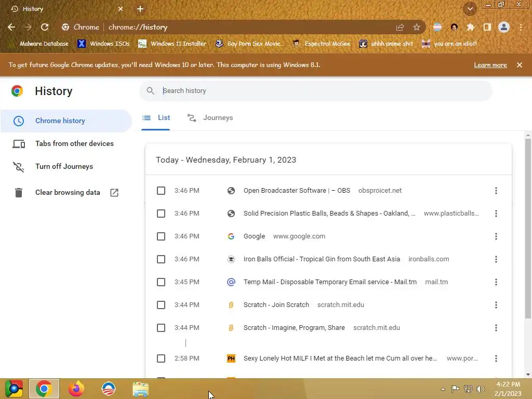532x399 pixels.
Task: Open a new tab with the plus button
Action: tap(140, 9)
